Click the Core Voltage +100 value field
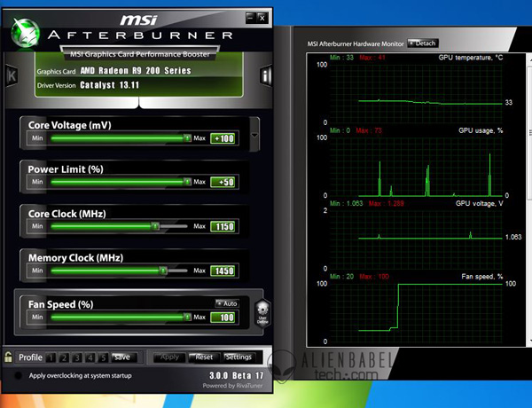 (223, 138)
